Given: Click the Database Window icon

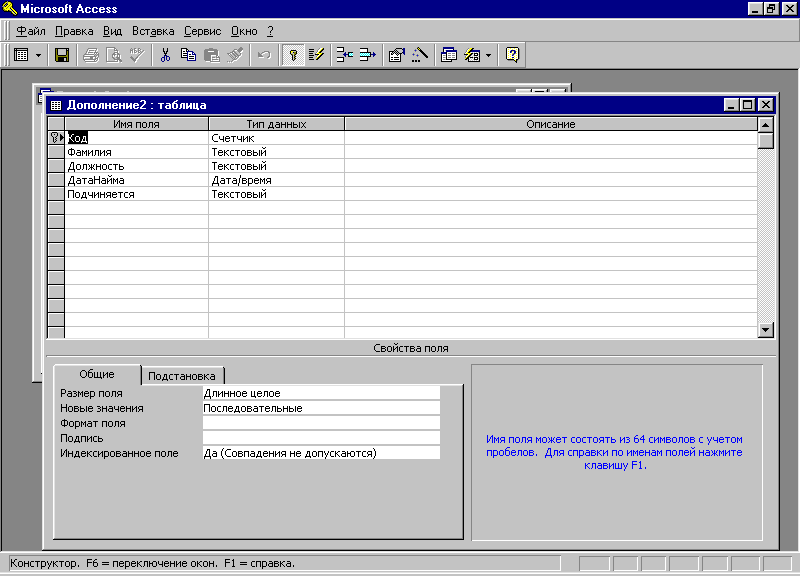Looking at the screenshot, I should pos(448,55).
